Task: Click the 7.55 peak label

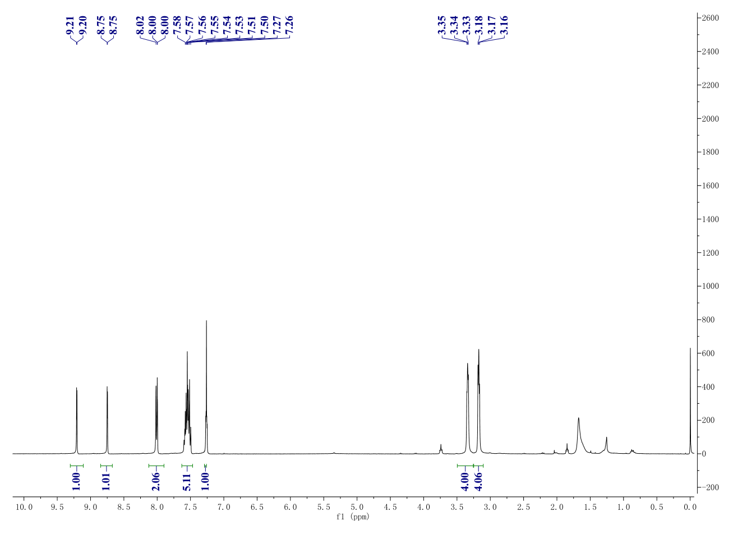Action: (215, 26)
